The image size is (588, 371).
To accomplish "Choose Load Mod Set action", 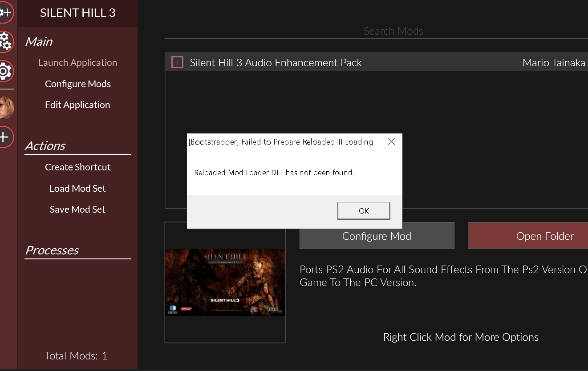I will [x=77, y=189].
